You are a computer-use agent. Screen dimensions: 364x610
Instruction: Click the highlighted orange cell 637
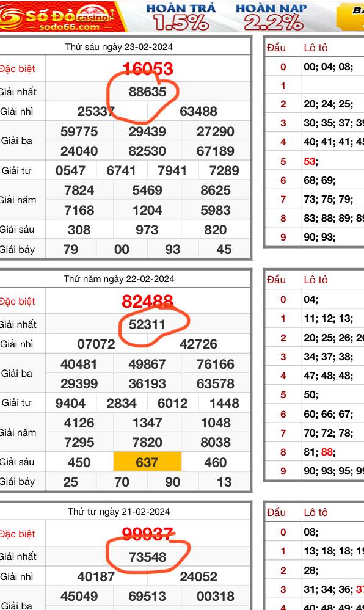pyautogui.click(x=147, y=462)
